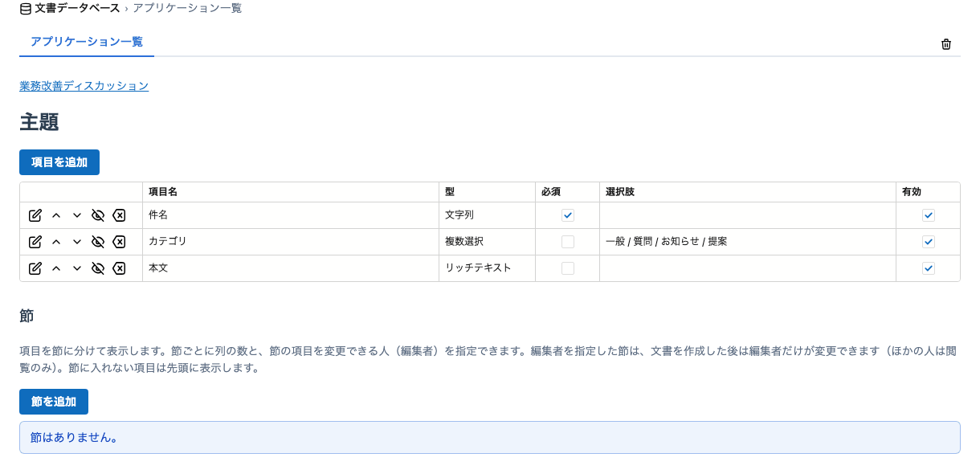Click the 項目名 column header

(x=291, y=192)
